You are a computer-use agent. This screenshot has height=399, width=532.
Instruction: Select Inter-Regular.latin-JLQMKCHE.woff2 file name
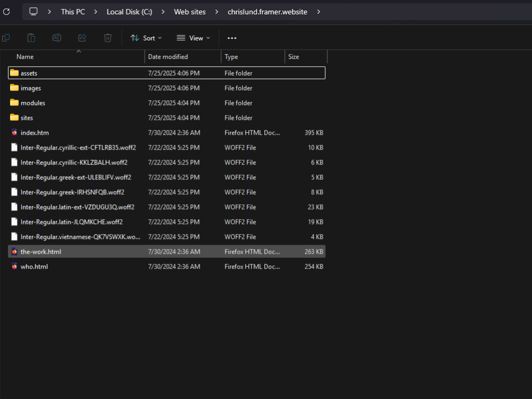[72, 222]
